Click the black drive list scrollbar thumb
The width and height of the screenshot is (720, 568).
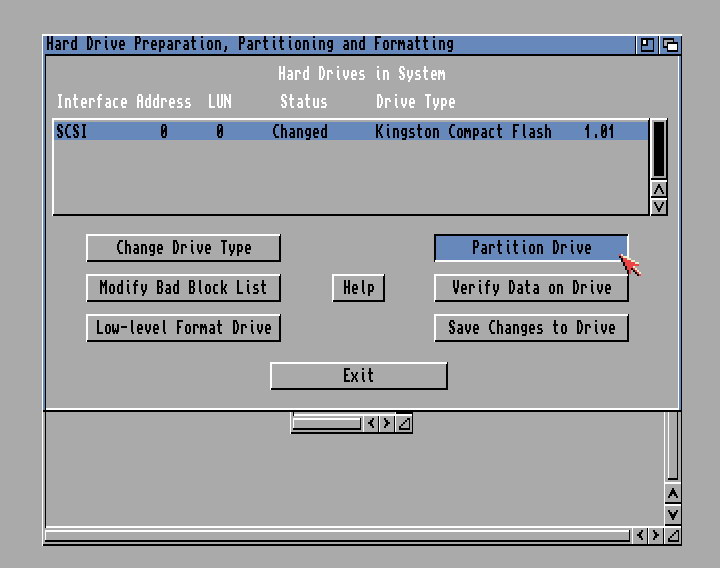(658, 149)
